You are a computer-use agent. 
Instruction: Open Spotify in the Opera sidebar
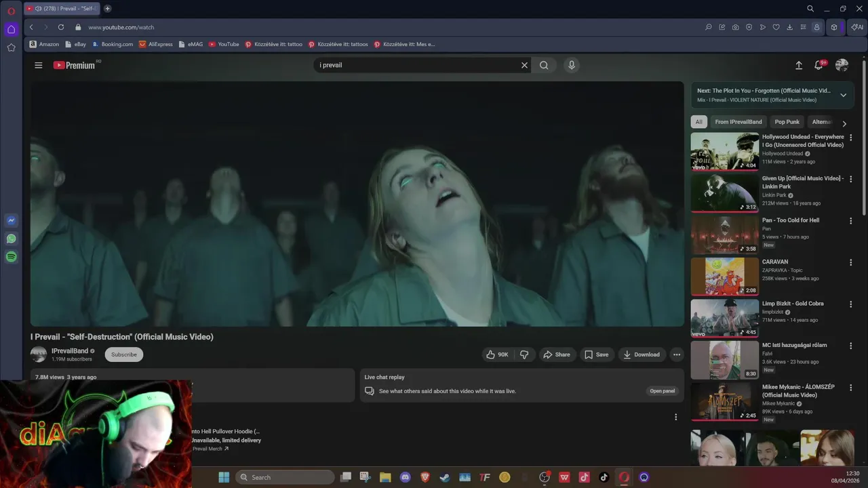click(x=11, y=257)
